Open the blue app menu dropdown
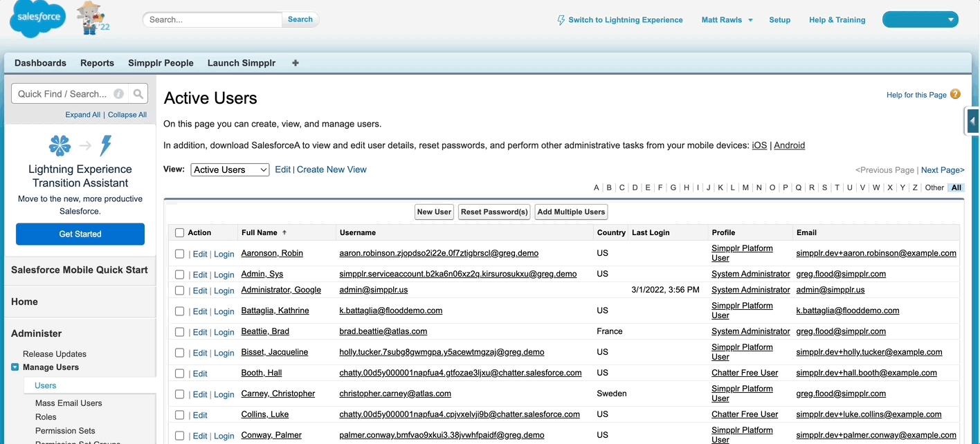 pyautogui.click(x=920, y=19)
